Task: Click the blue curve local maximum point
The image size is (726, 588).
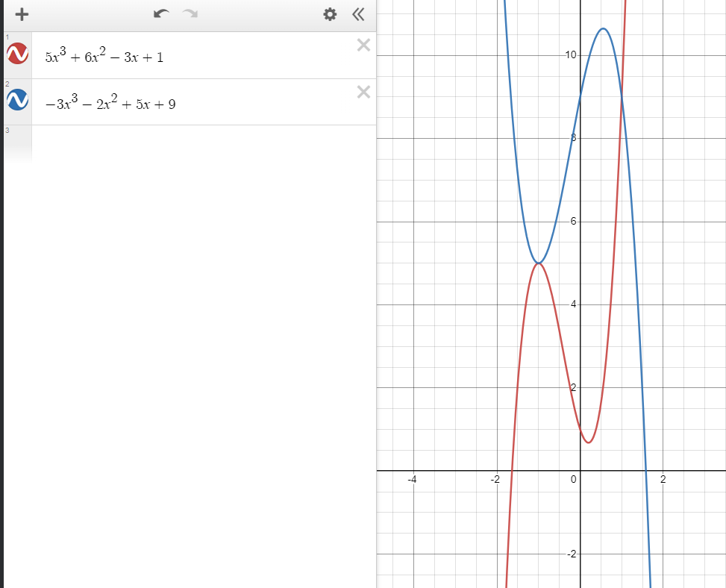Action: [603, 28]
